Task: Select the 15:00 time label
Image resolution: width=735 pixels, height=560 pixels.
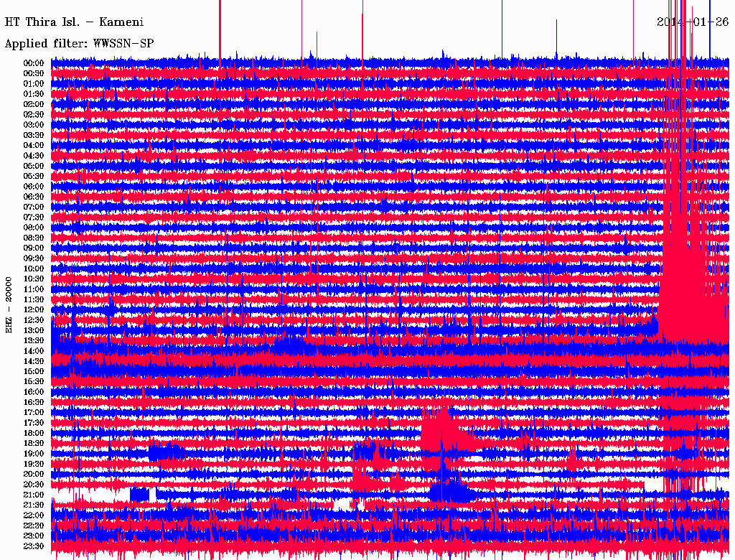Action: [x=34, y=371]
